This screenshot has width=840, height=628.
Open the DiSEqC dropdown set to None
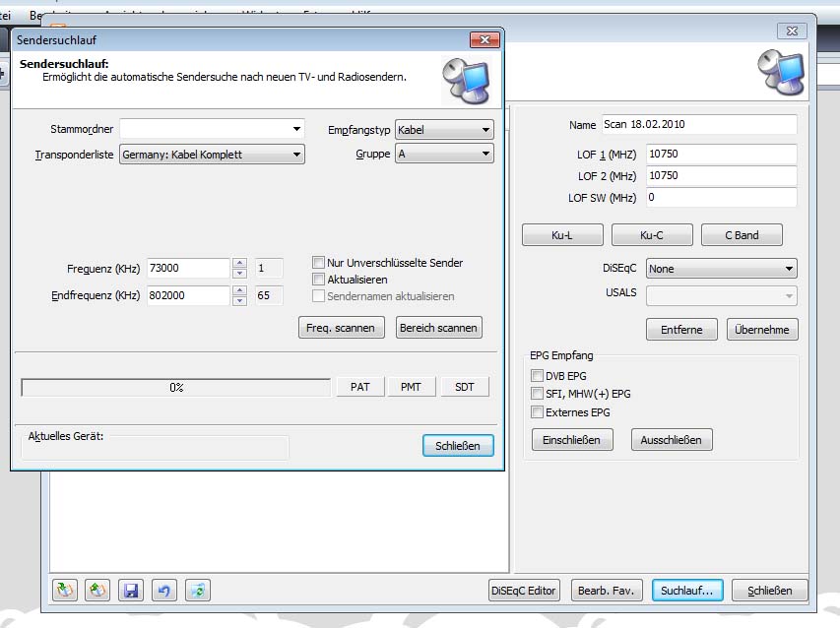[x=722, y=268]
